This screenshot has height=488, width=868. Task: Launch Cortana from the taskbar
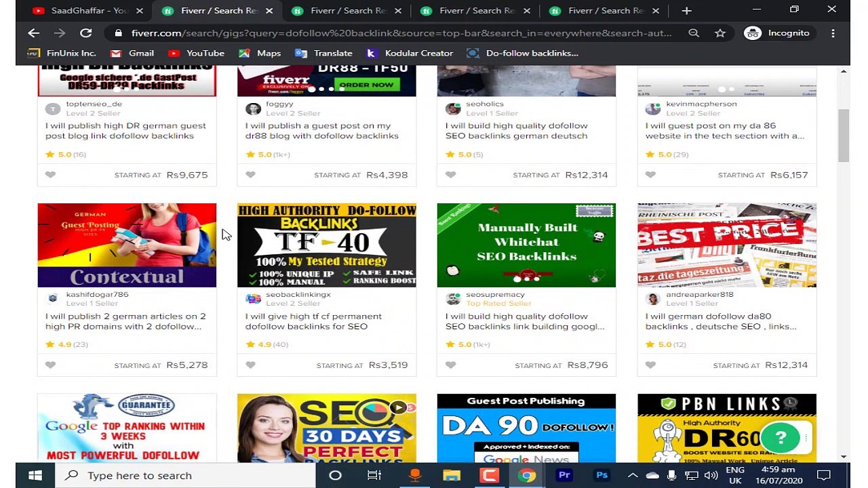335,475
